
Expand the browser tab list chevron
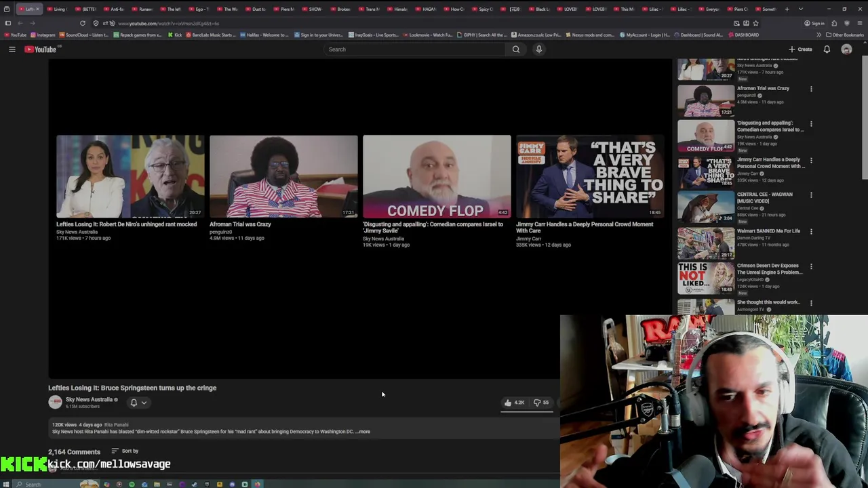click(801, 9)
